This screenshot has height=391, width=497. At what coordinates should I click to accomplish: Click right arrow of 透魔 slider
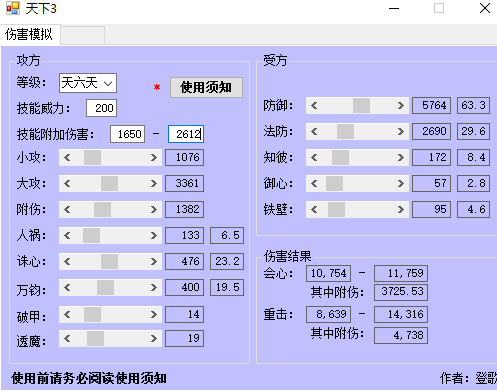tap(154, 338)
